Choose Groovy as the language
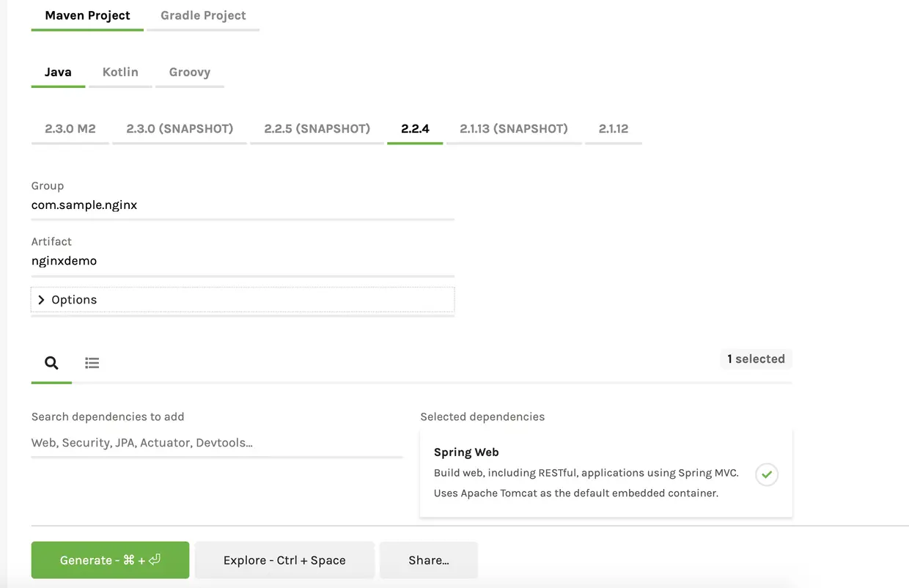909x588 pixels. pos(189,72)
